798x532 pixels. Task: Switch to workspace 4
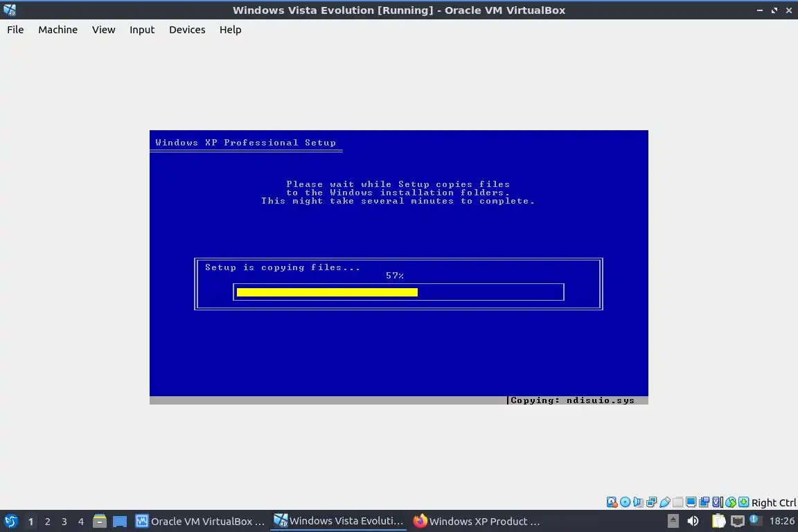81,522
